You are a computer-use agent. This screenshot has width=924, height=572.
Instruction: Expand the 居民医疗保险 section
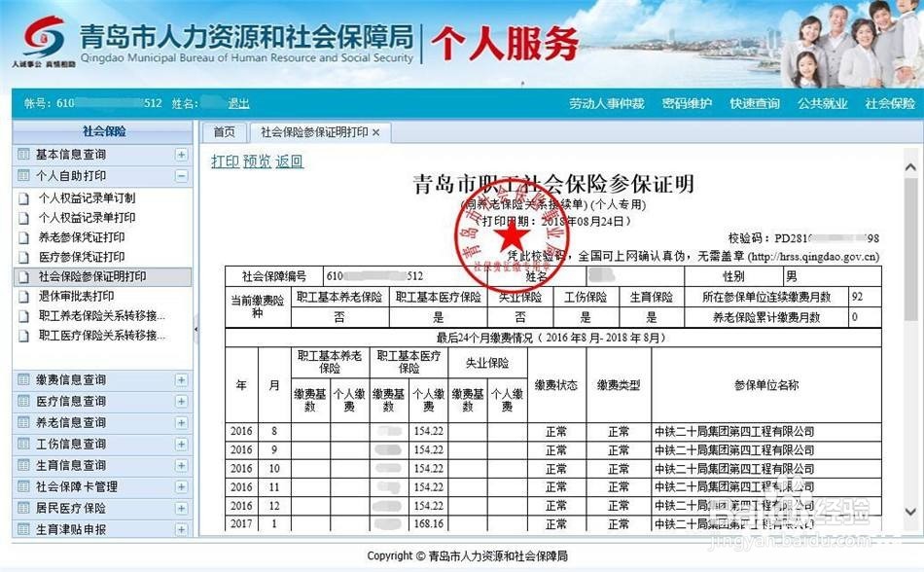tap(182, 508)
